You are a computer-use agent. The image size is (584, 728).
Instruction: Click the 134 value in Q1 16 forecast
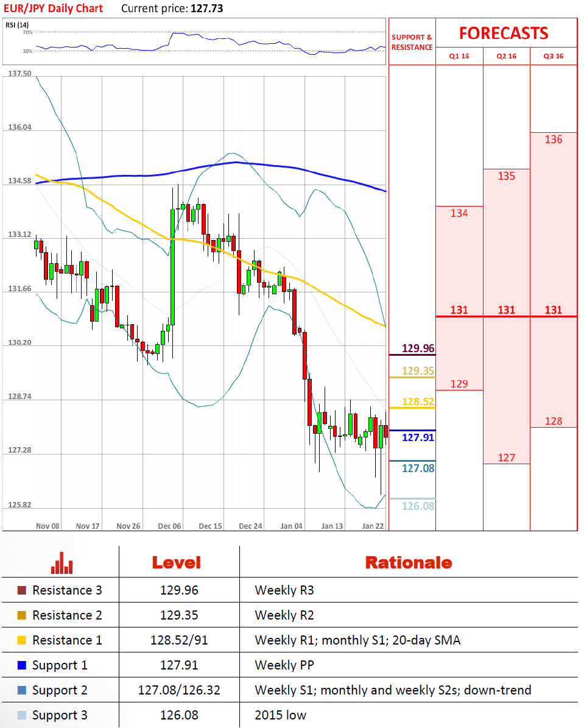(x=459, y=213)
